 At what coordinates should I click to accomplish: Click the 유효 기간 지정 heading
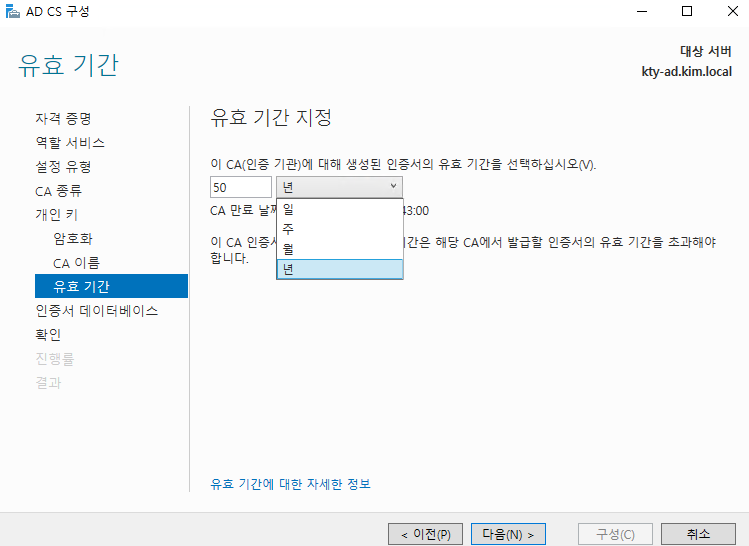point(271,118)
